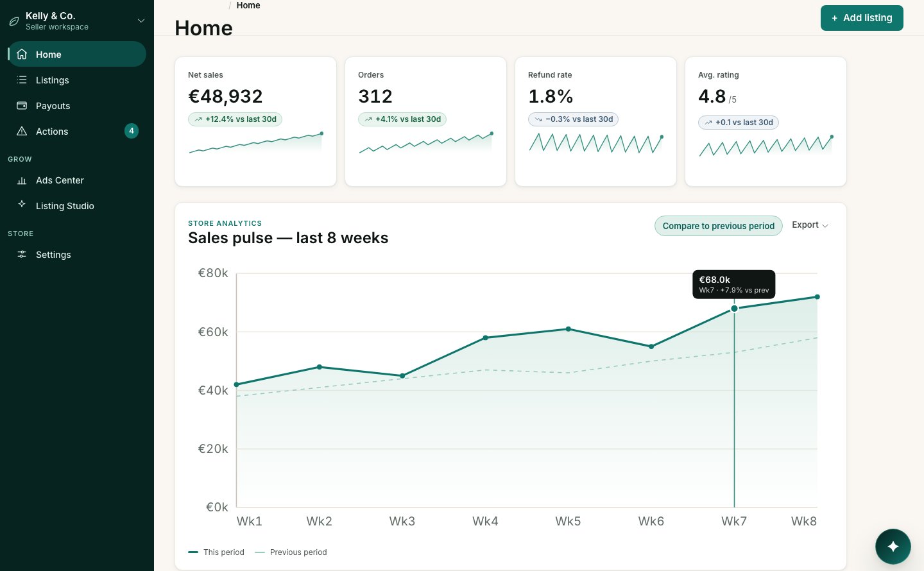The height and width of the screenshot is (571, 924).
Task: Click the Wk5 axis label
Action: coord(568,522)
